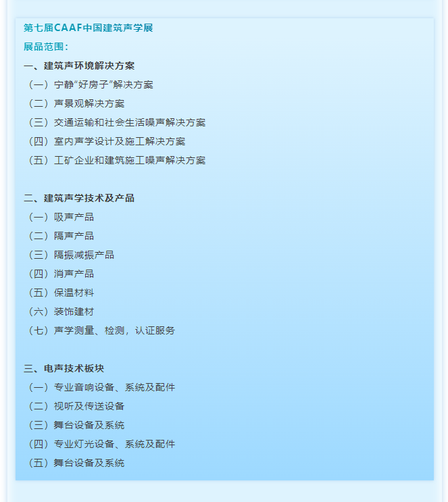Select the 视听及传送设备 line

(x=89, y=406)
